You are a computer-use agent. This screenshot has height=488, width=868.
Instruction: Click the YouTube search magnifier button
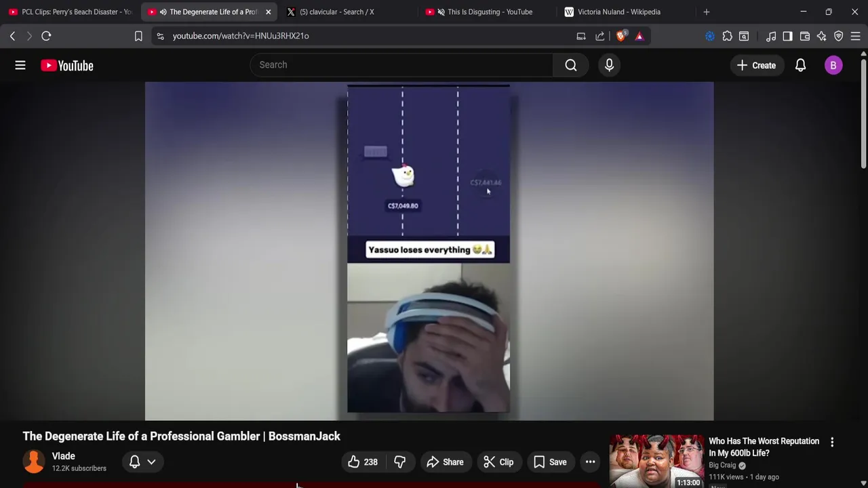tap(571, 65)
